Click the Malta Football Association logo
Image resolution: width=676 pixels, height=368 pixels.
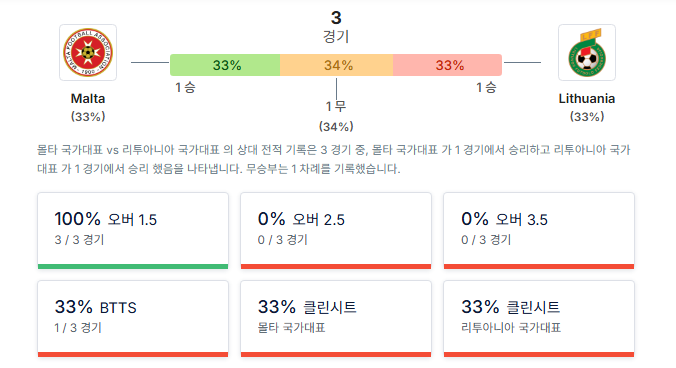(x=88, y=53)
